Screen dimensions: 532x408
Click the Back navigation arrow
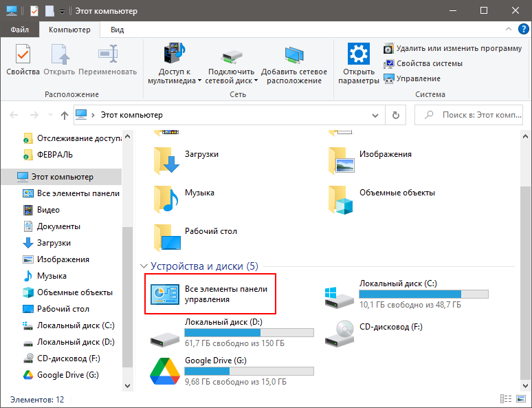point(14,115)
